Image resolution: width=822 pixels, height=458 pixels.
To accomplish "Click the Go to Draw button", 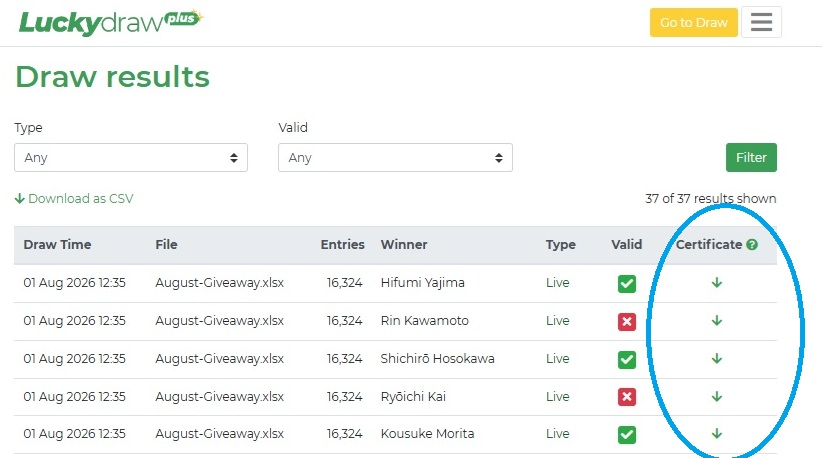I will (x=694, y=23).
